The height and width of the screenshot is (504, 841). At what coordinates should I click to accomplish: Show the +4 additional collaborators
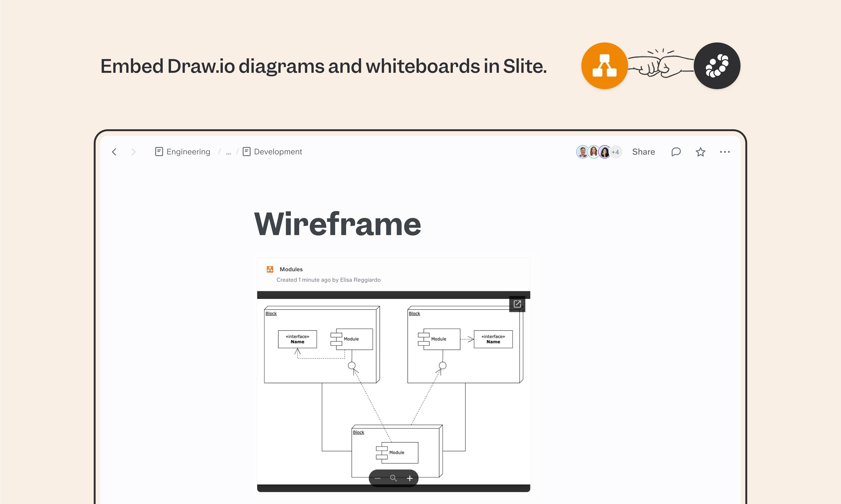pyautogui.click(x=616, y=152)
